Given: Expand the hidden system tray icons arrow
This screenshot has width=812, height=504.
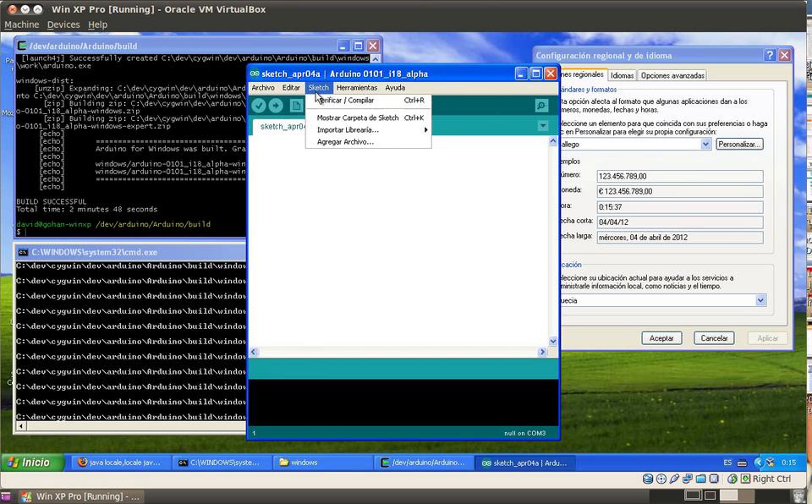Looking at the screenshot, I should pyautogui.click(x=758, y=462).
